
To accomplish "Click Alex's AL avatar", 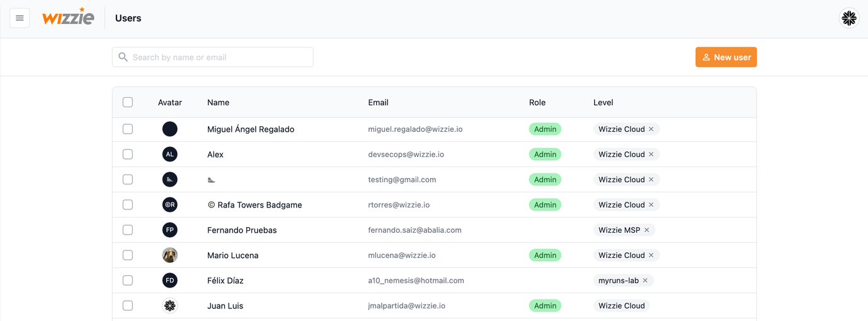I will (x=169, y=155).
